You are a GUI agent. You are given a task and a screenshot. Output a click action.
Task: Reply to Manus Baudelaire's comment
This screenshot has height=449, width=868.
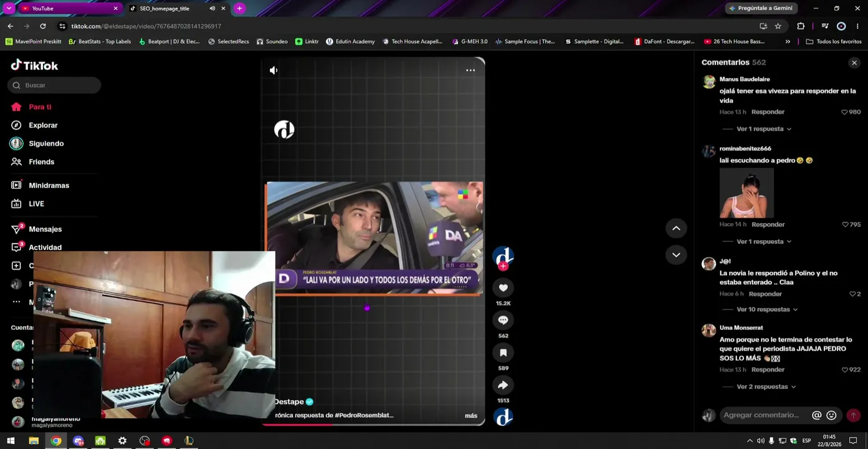[768, 112]
